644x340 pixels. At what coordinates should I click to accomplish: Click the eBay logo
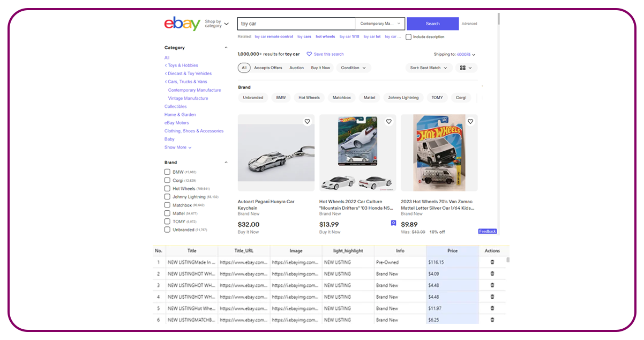click(x=182, y=24)
